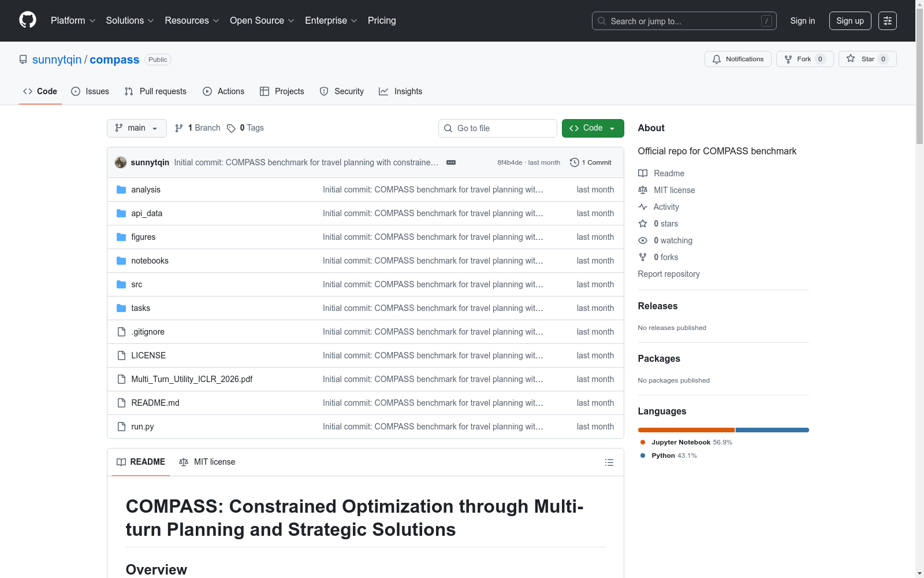Click the notebooks folder icon

tap(121, 261)
